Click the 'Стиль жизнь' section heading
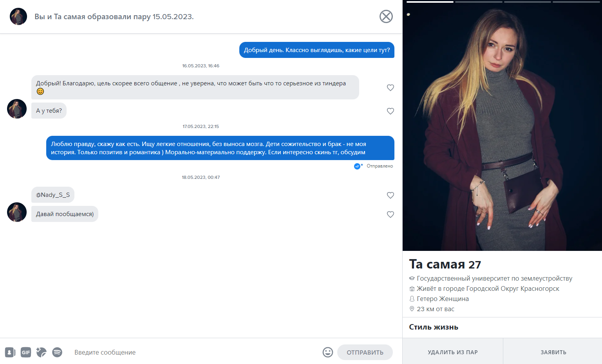This screenshot has width=602, height=364. click(x=434, y=327)
